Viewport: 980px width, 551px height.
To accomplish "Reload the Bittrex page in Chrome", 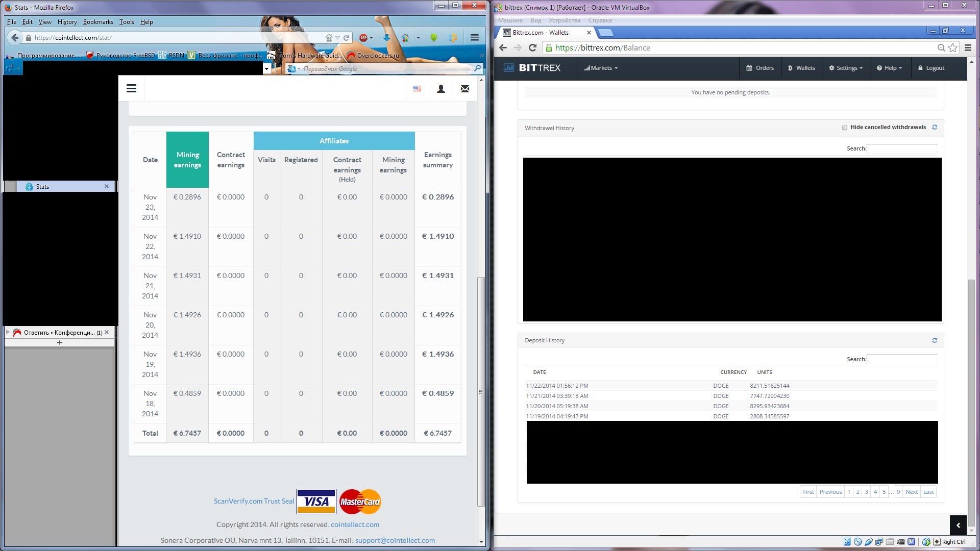I will (532, 47).
